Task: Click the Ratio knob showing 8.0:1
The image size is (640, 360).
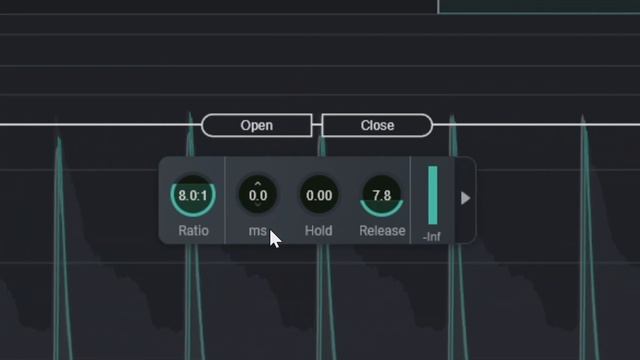Action: tap(193, 196)
